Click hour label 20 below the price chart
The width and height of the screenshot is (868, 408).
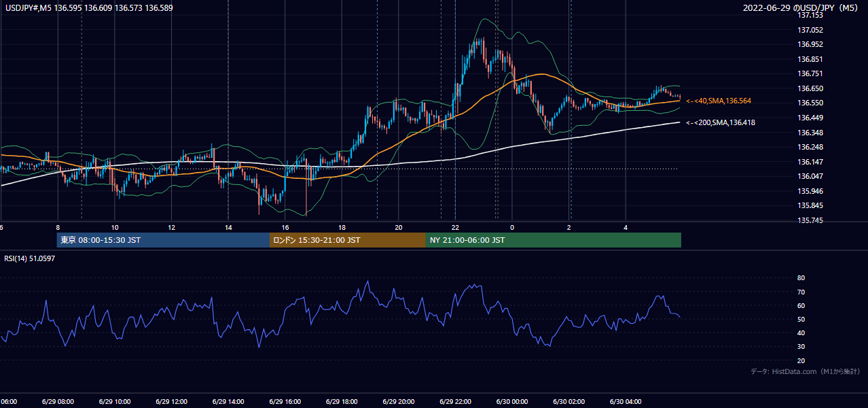coord(399,228)
